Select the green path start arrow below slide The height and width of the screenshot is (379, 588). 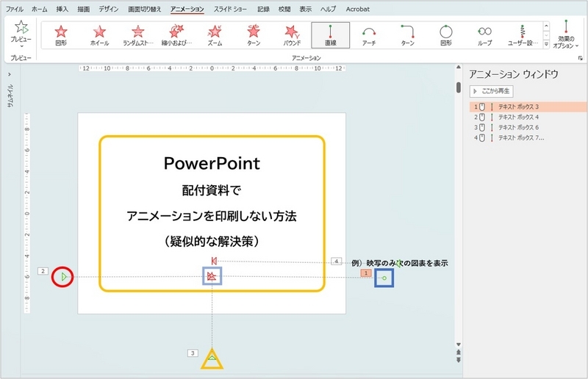[x=212, y=358]
